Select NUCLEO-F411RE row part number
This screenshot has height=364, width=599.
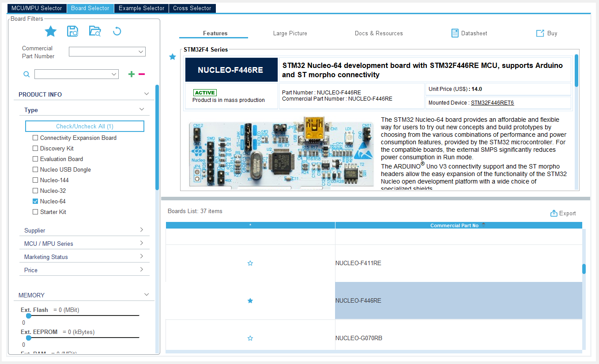pyautogui.click(x=358, y=263)
